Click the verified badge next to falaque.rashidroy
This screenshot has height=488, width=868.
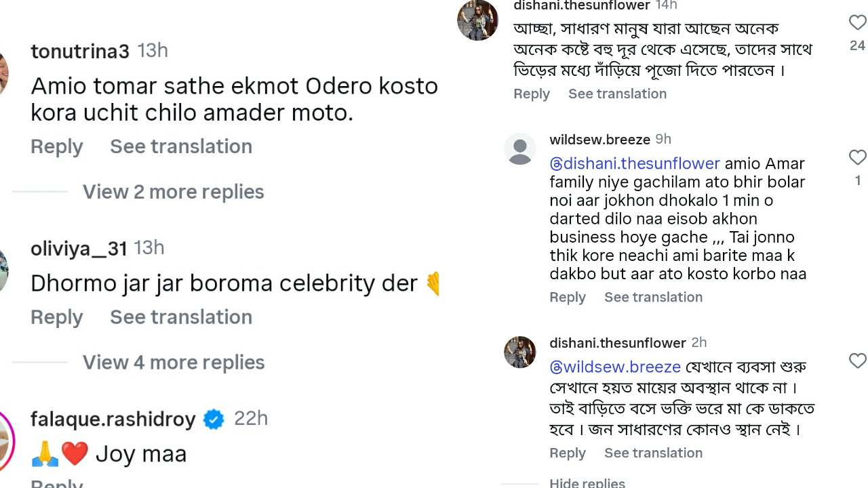click(x=214, y=420)
